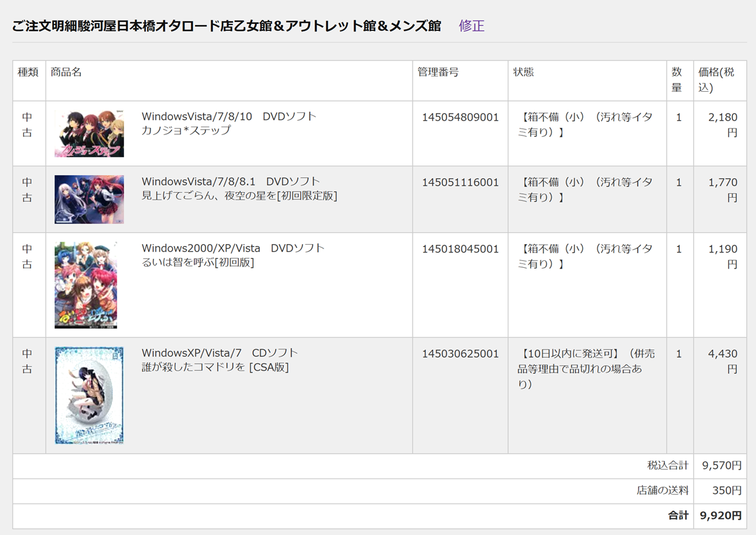Select the カノジョ*ステップ product title text
Image resolution: width=756 pixels, height=535 pixels.
tap(186, 130)
